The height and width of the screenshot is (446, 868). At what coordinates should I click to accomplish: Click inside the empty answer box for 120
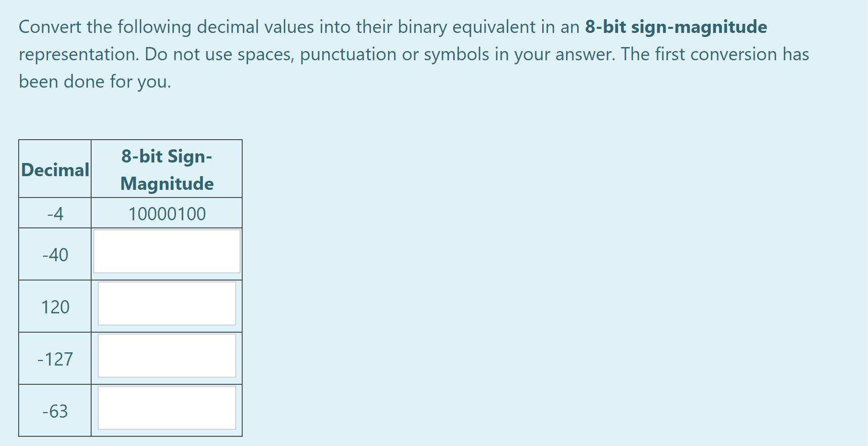pos(166,303)
